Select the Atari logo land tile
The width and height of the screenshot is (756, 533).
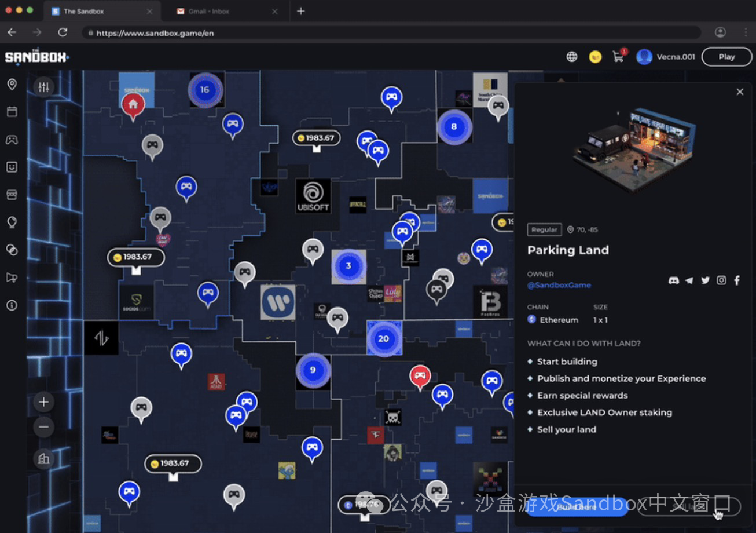[x=216, y=382]
